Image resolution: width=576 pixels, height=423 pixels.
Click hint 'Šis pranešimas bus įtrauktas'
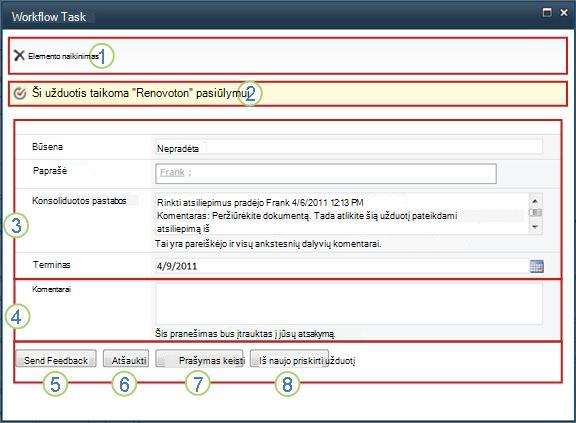(215, 334)
